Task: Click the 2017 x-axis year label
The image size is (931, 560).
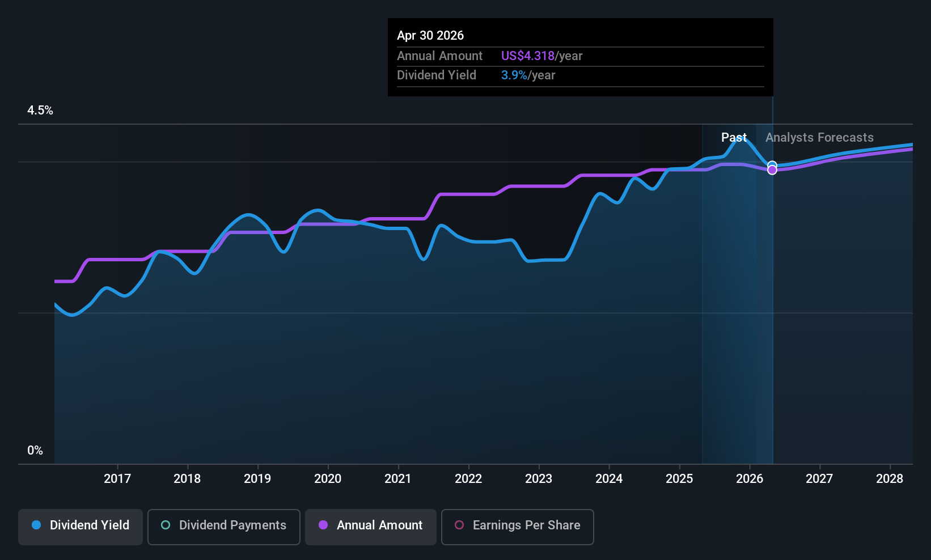Action: (117, 479)
